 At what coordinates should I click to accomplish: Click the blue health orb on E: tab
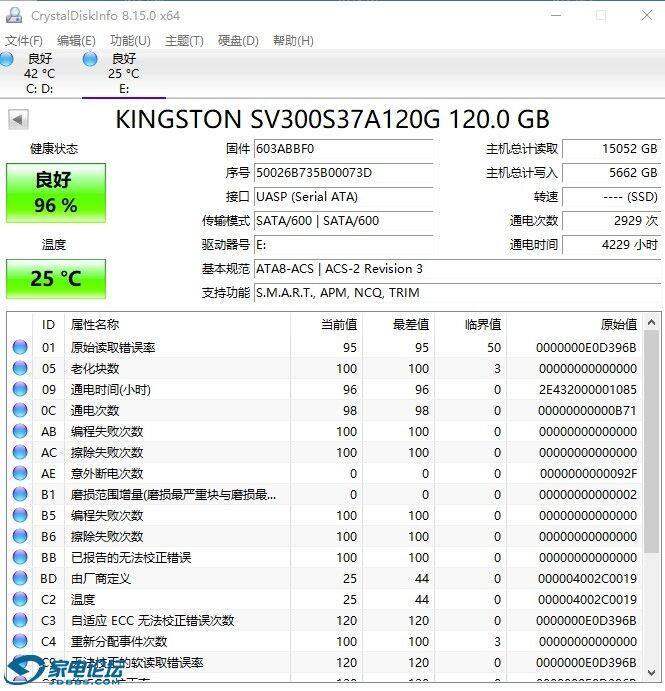[90, 59]
